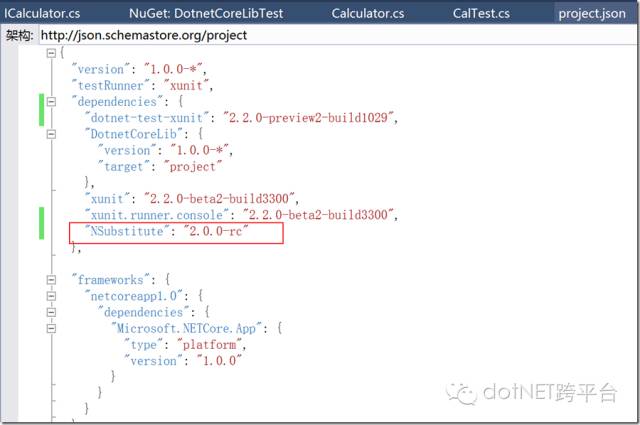Select the project.json tab
Image resolution: width=640 pixels, height=425 pixels.
[x=592, y=13]
